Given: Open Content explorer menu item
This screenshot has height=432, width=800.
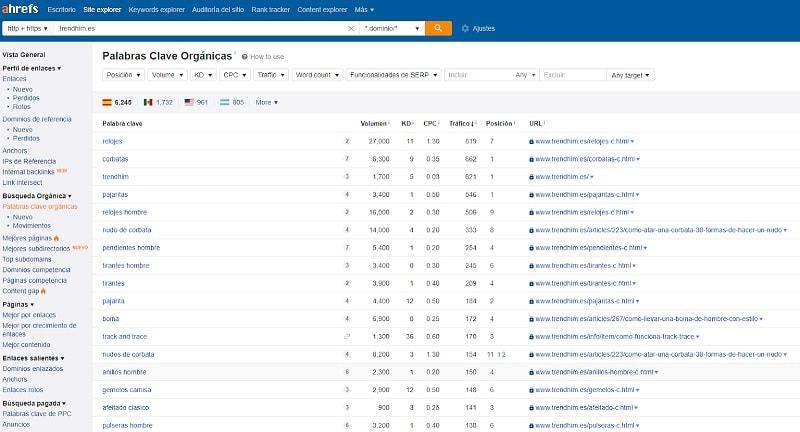Looking at the screenshot, I should click(x=322, y=10).
